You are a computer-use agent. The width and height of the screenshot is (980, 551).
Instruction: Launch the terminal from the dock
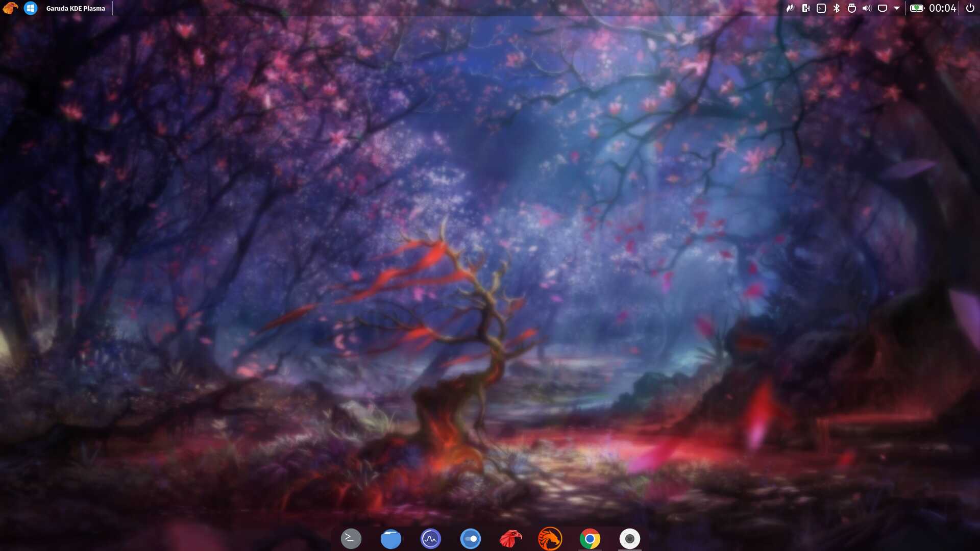coord(351,539)
